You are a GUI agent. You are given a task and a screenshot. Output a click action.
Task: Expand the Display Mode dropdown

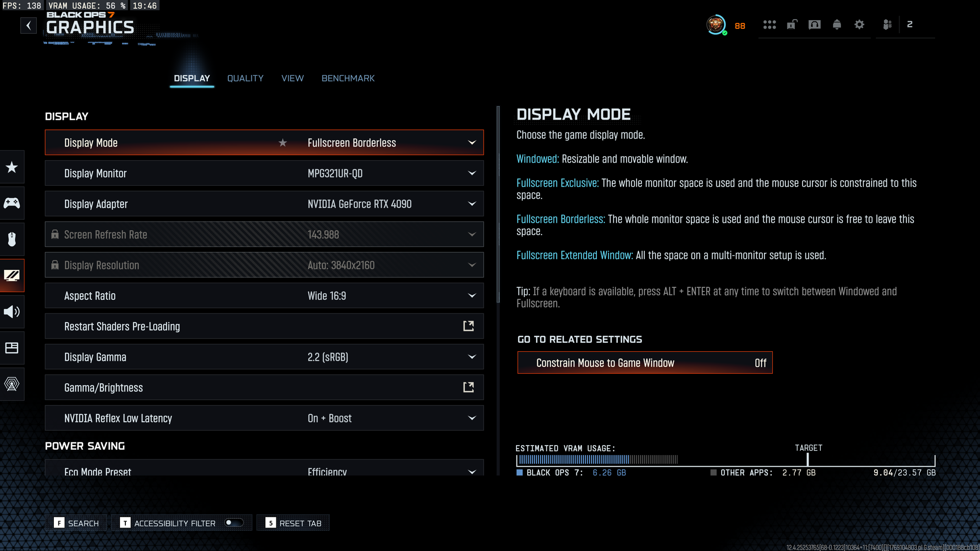[472, 143]
